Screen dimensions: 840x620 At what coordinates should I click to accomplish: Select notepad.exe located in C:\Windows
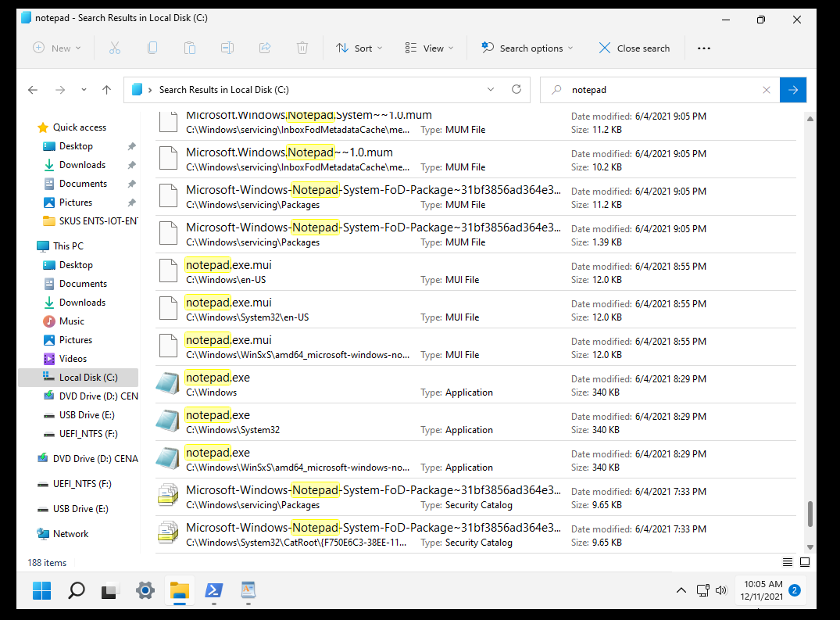476,385
